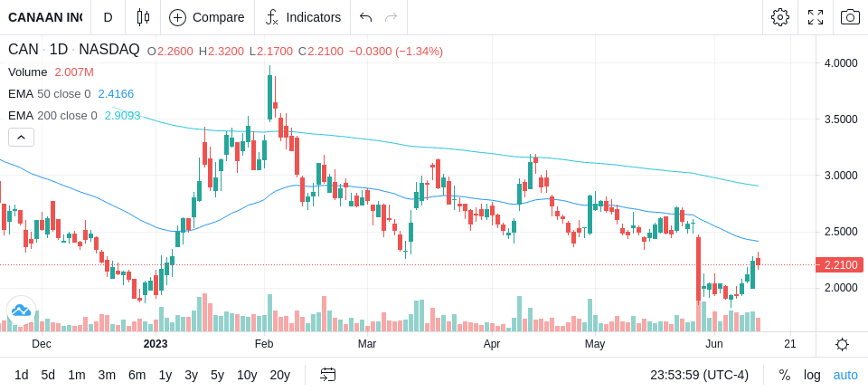Click the EMA 50 value 2.4166
The image size is (868, 392).
click(117, 94)
